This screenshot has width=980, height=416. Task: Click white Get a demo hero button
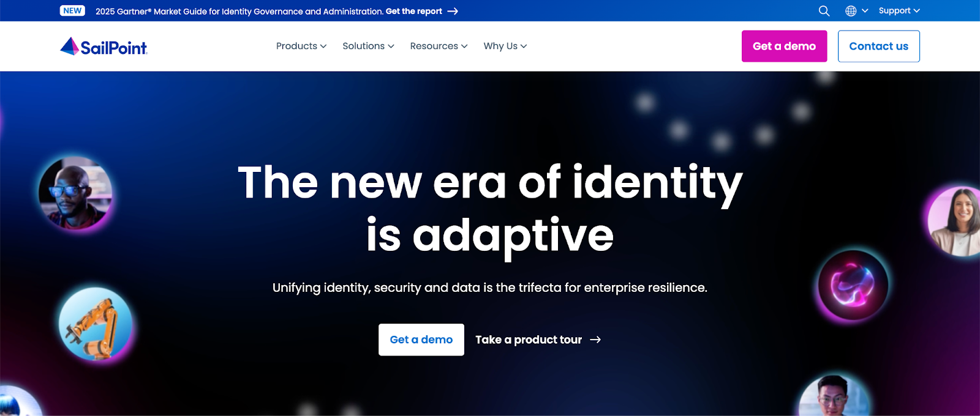tap(421, 340)
